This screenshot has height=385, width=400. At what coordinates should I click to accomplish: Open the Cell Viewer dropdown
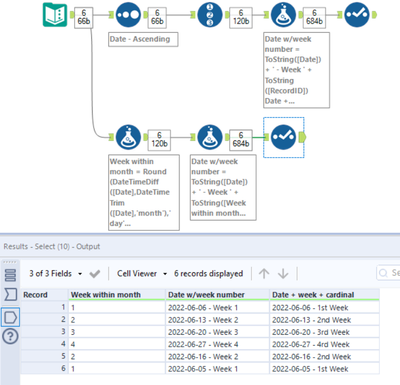coord(142,274)
